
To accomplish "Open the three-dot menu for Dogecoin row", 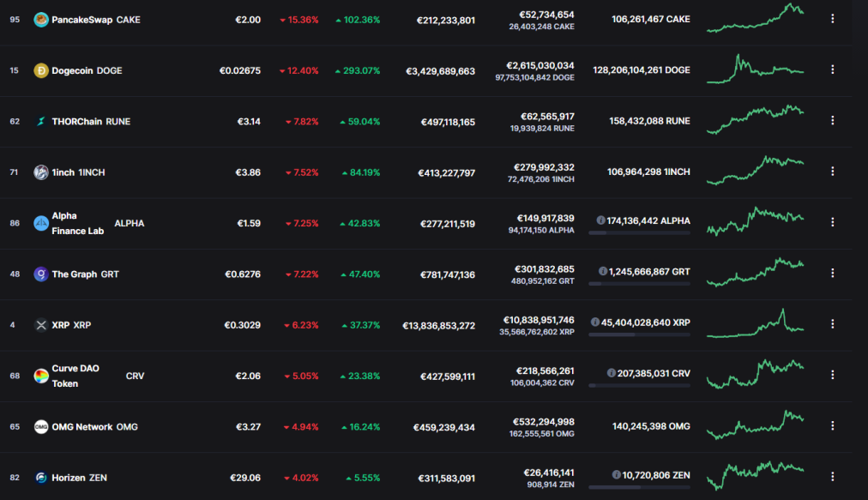I will [833, 69].
